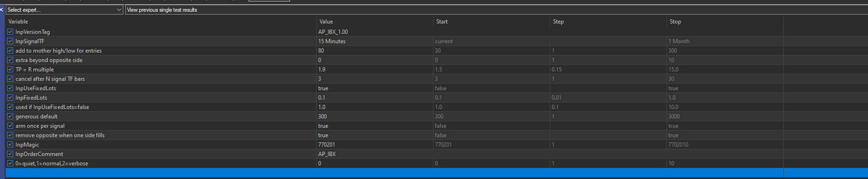Select the used if InpUseFixedLots=false Stop cell 10.0
Image resolution: width=868 pixels, height=179 pixels.
pos(725,107)
